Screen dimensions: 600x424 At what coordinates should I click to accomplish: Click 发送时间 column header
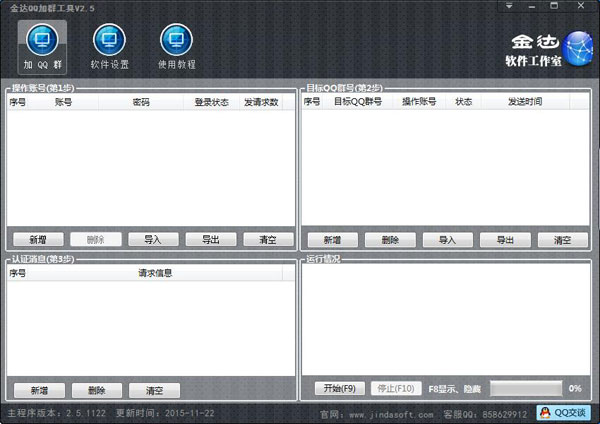[525, 102]
